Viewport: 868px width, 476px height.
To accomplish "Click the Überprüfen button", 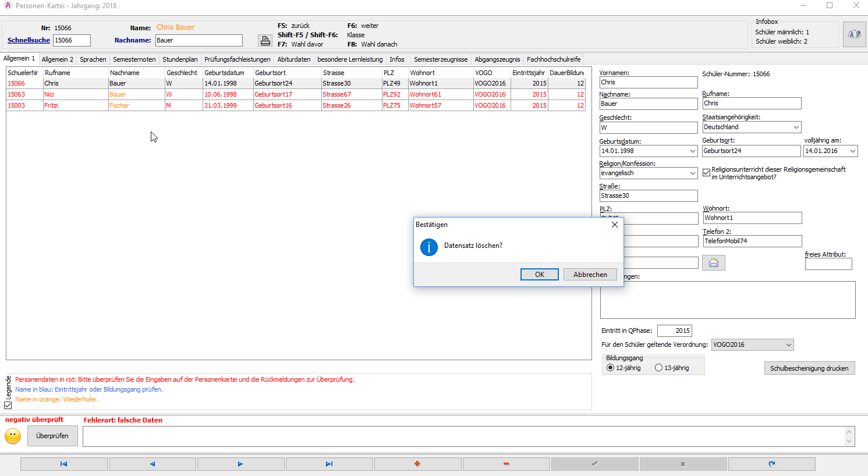I will [x=52, y=436].
